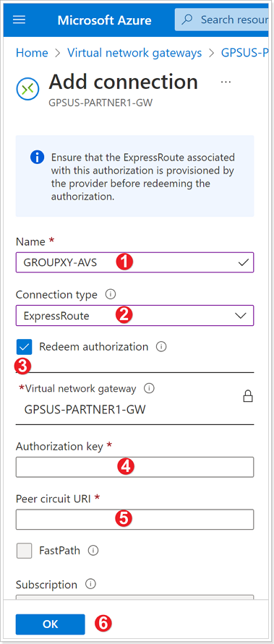Click the lock icon beside gateway name
This screenshot has height=644, width=274.
tap(248, 396)
